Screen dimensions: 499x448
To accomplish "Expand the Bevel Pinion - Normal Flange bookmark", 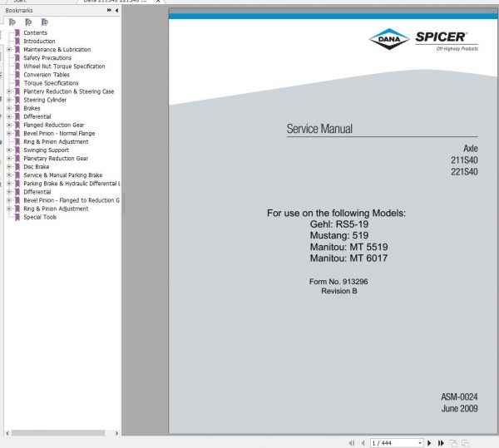I will [x=9, y=133].
